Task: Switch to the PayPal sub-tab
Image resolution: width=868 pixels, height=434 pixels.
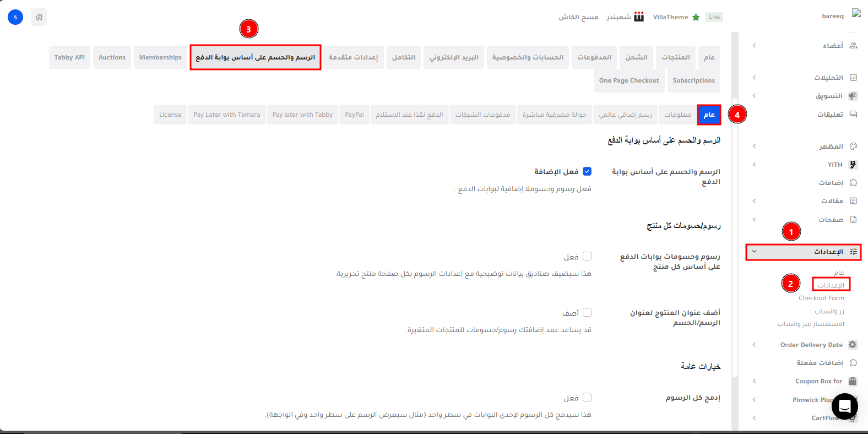Action: point(354,115)
